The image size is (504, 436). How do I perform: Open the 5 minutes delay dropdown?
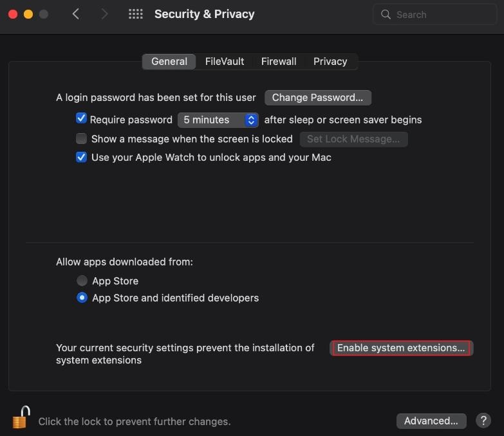tap(218, 120)
